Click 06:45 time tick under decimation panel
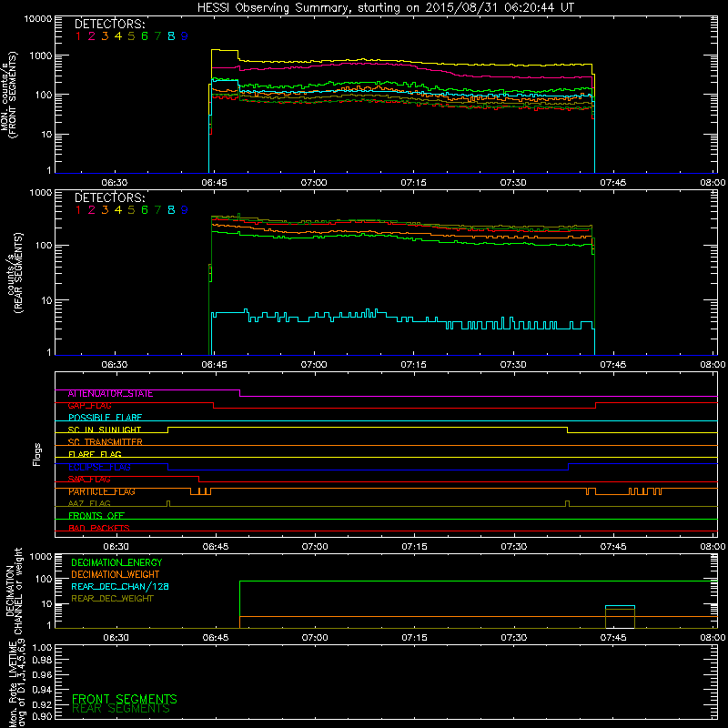This screenshot has height=728, width=728. tap(216, 638)
